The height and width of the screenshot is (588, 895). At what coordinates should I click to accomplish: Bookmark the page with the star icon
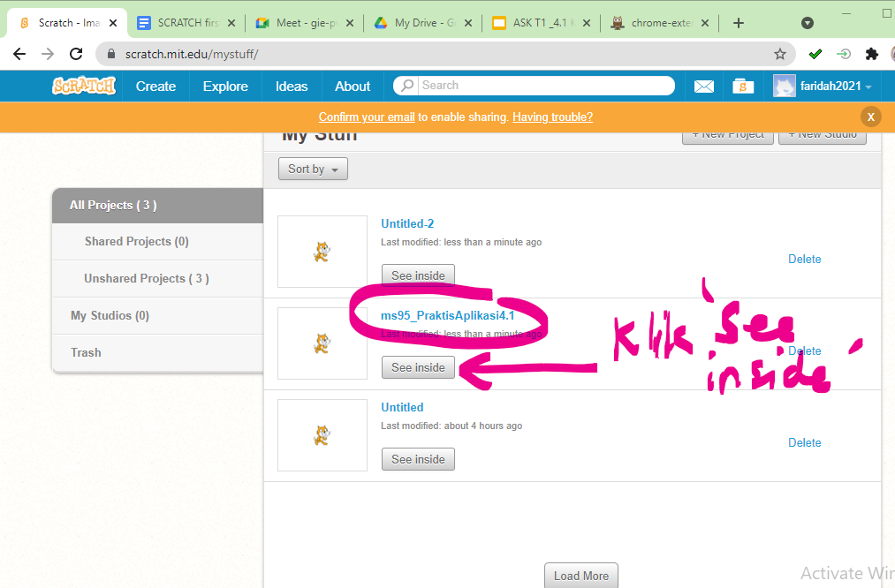coord(781,54)
